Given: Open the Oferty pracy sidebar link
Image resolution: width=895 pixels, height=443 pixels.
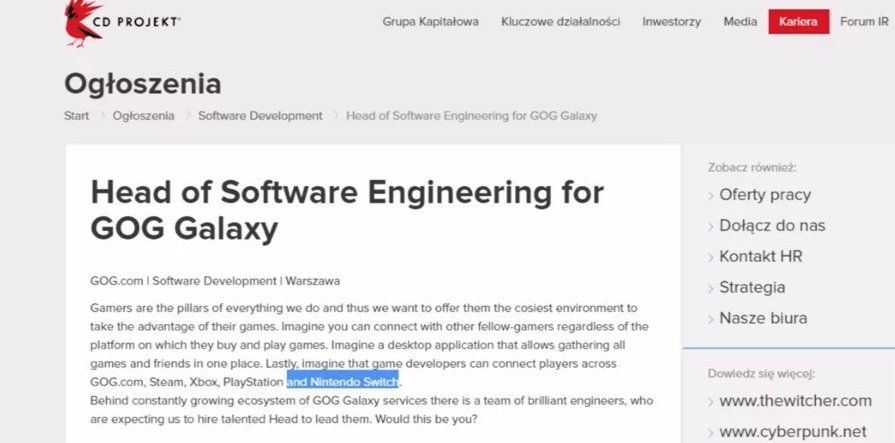Looking at the screenshot, I should [x=765, y=195].
